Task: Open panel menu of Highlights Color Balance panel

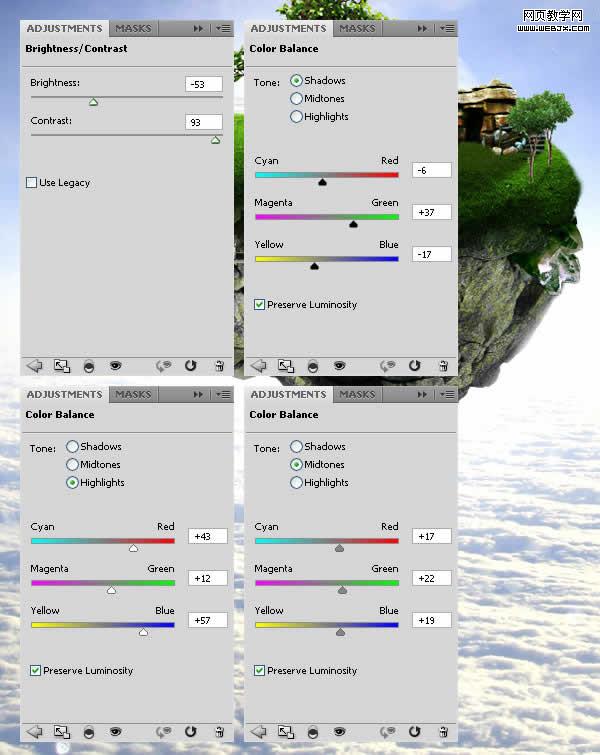Action: tap(223, 394)
